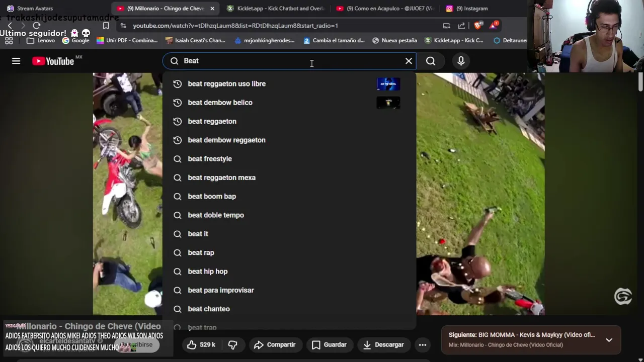Select "beat para improvisar" suggestion
Image resolution: width=644 pixels, height=362 pixels.
click(x=289, y=290)
